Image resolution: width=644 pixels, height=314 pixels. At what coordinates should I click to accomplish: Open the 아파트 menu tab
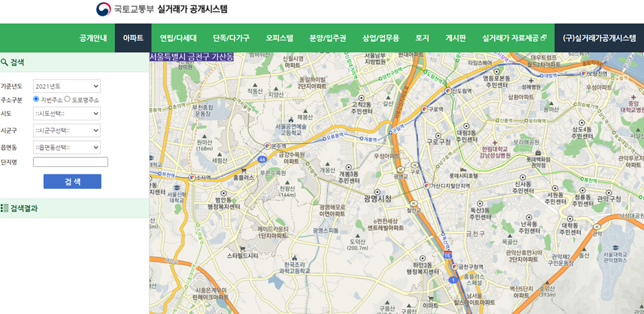(133, 38)
